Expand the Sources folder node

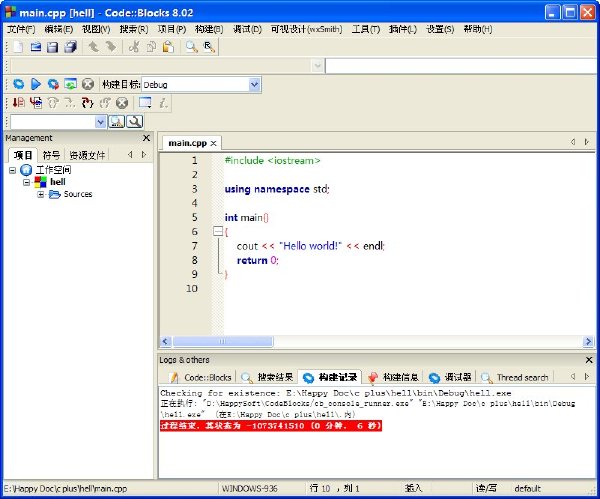pyautogui.click(x=41, y=194)
